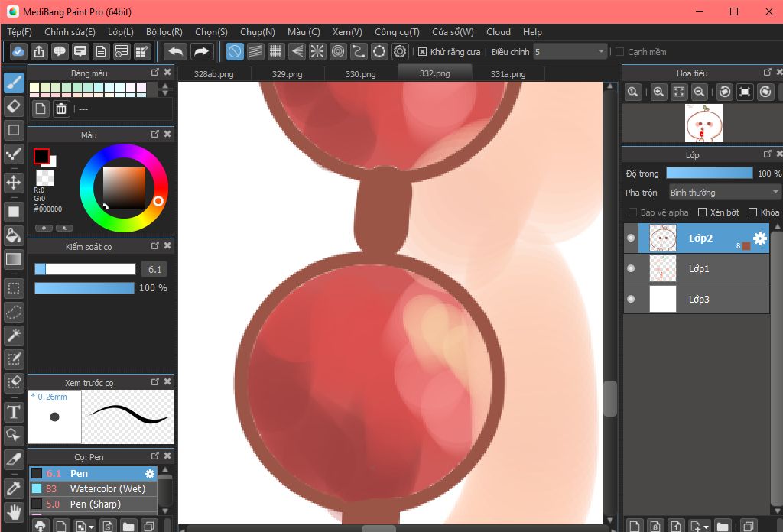
Task: Toggle the Bảo vệ alpha checkbox
Action: (632, 212)
